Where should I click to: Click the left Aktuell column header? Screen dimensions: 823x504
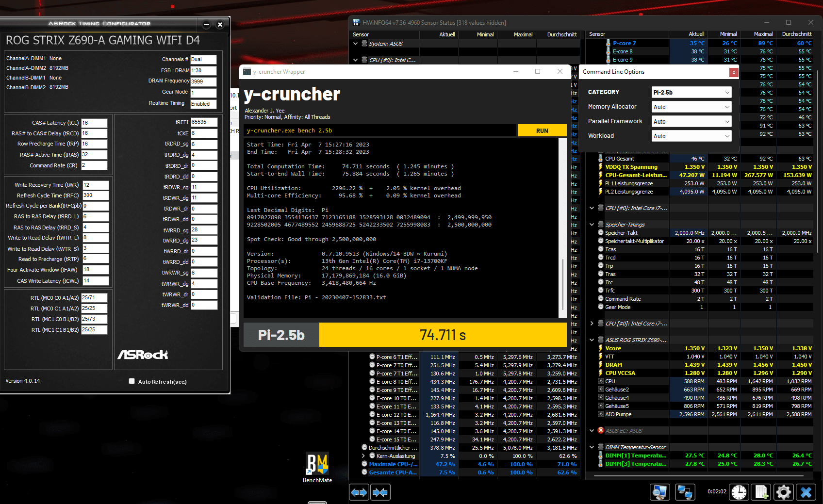(439, 34)
